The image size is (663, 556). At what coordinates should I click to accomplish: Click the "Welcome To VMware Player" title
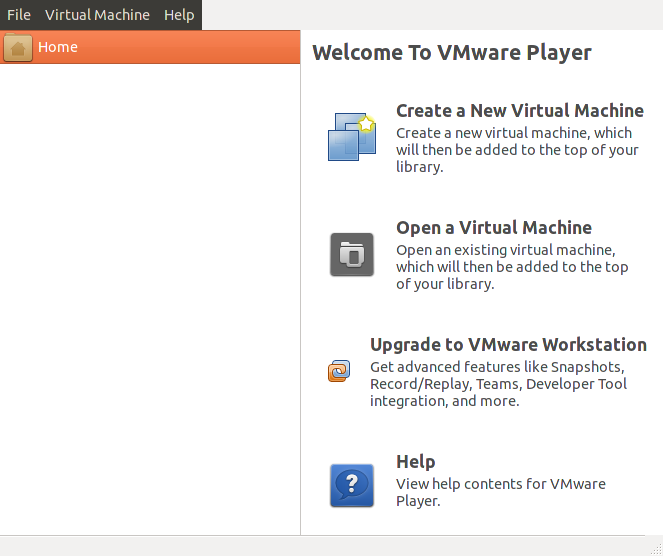pos(452,53)
